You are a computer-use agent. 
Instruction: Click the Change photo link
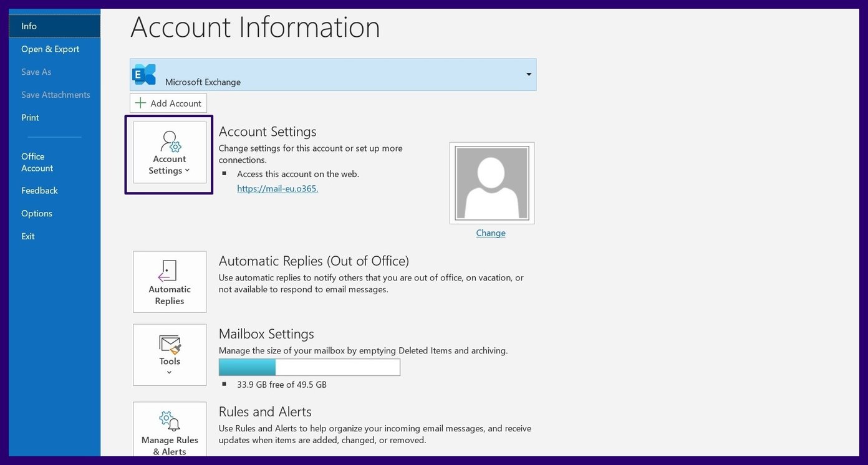click(491, 233)
